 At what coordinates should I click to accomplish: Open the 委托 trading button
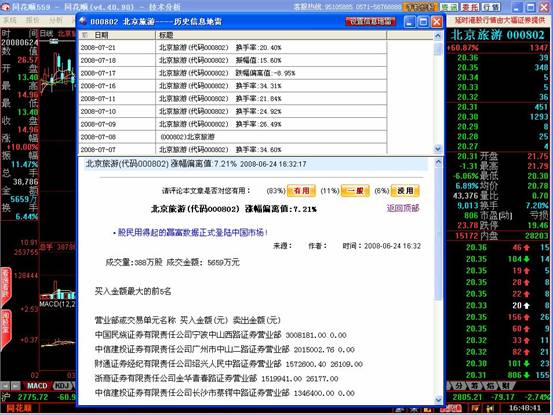pos(470,7)
